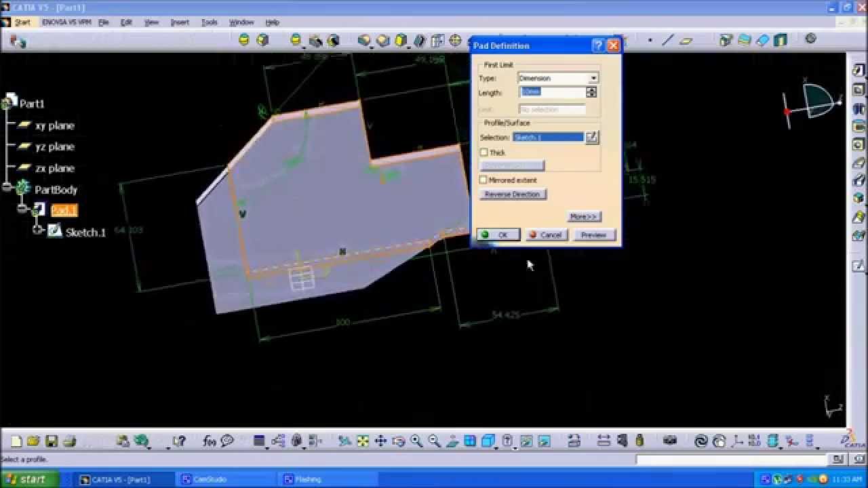Viewport: 868px width, 488px height.
Task: Open the Start menu in CATIA
Action: tap(22, 22)
